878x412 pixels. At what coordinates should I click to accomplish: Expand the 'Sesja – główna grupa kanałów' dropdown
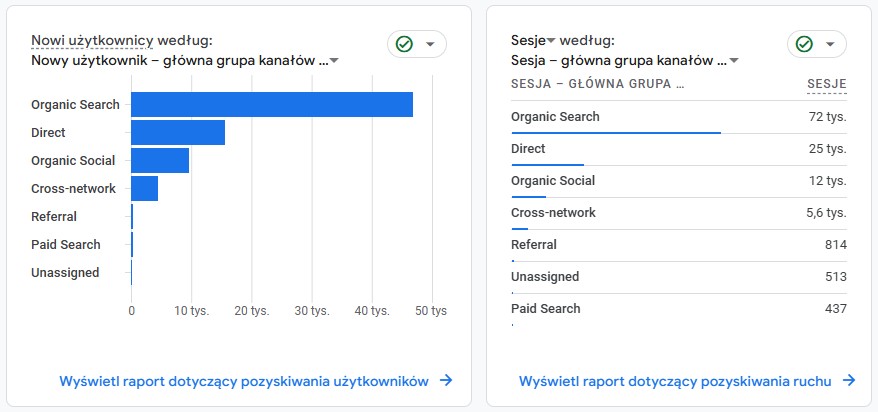tap(734, 60)
